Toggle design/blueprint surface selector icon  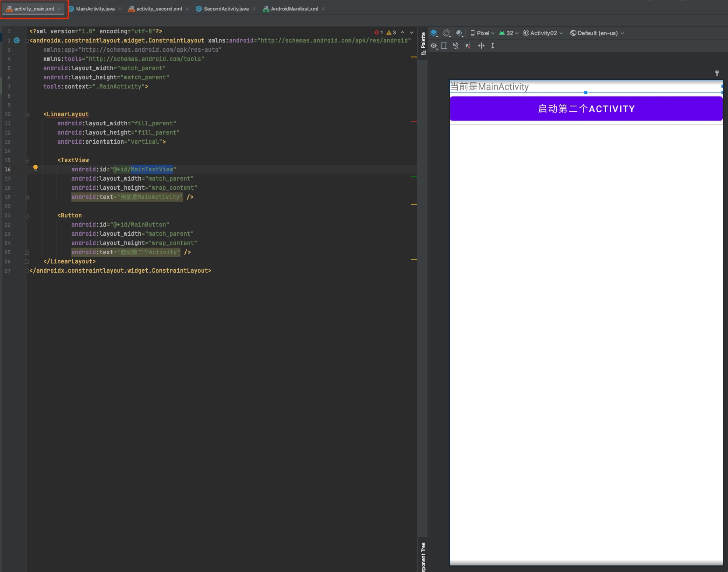click(x=434, y=33)
